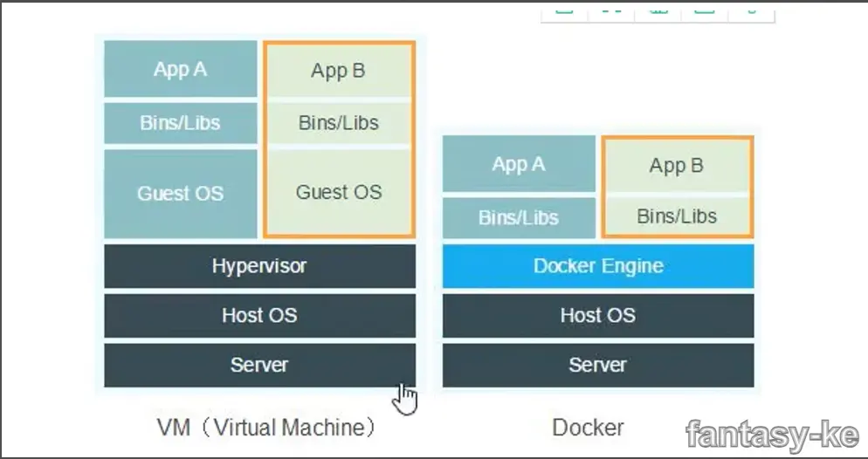Screen dimensions: 868x459
Task: Click the middle icon in the top image toolbar
Action: (x=658, y=11)
